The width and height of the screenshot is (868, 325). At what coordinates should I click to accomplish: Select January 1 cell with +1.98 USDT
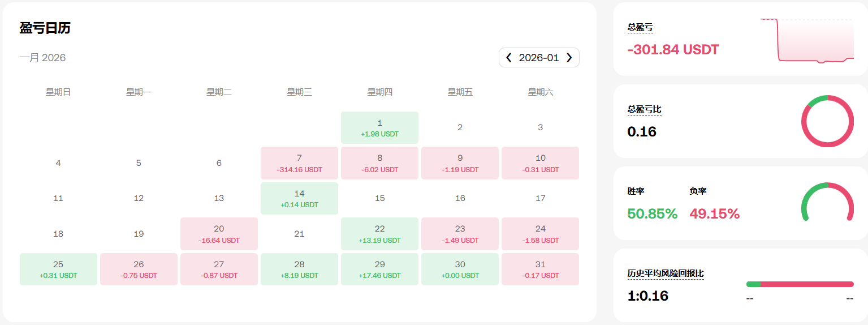[379, 127]
